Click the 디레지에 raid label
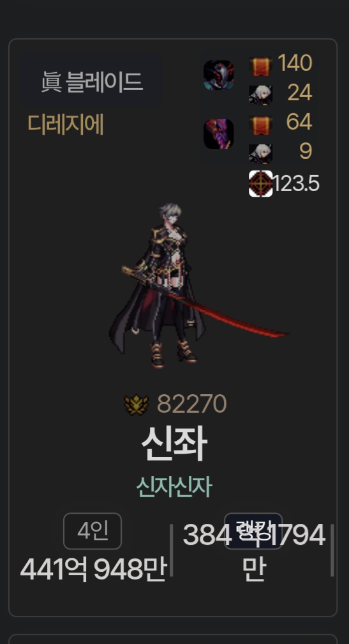The width and height of the screenshot is (349, 644). (66, 124)
